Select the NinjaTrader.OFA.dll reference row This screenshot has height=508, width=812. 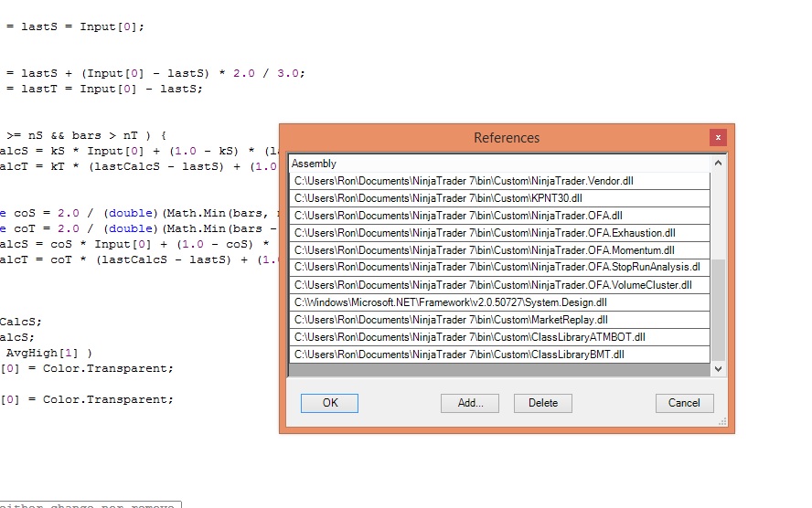click(x=499, y=216)
